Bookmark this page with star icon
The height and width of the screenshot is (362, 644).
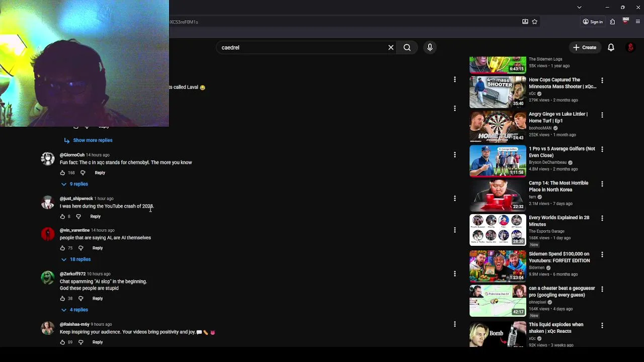click(x=534, y=22)
